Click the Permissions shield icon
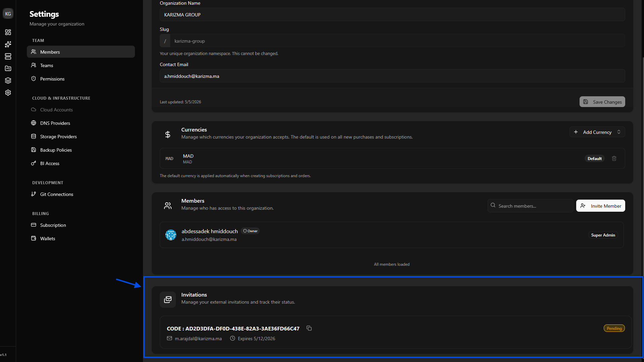The height and width of the screenshot is (362, 644). coord(34,79)
